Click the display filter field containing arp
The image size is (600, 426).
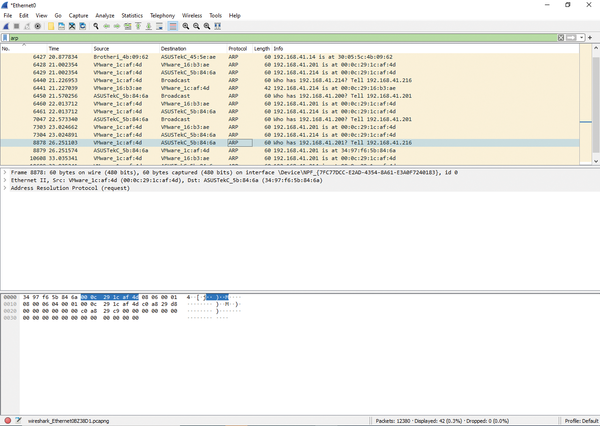point(282,38)
